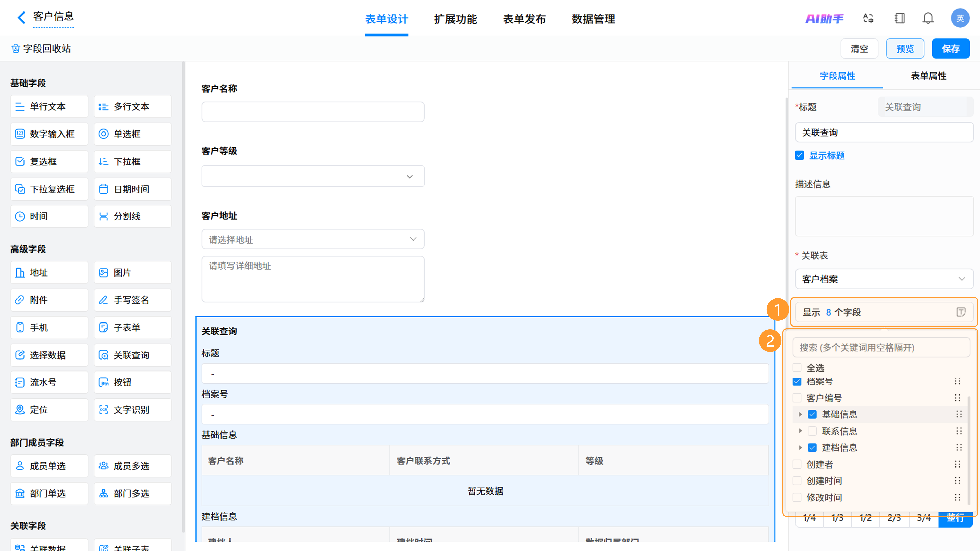Check the 修改时间 checkbox
Viewport: 980px width, 551px height.
pyautogui.click(x=797, y=498)
